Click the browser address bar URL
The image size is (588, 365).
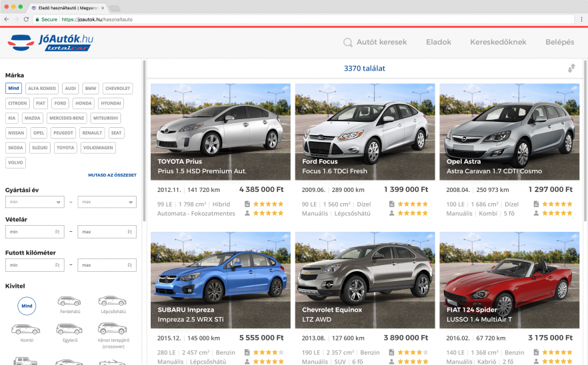coord(97,19)
